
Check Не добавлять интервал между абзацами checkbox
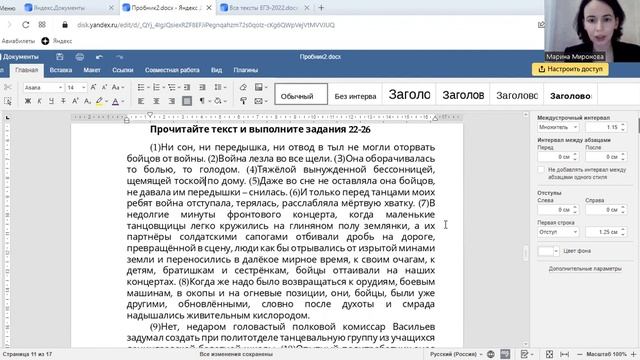[x=541, y=169]
